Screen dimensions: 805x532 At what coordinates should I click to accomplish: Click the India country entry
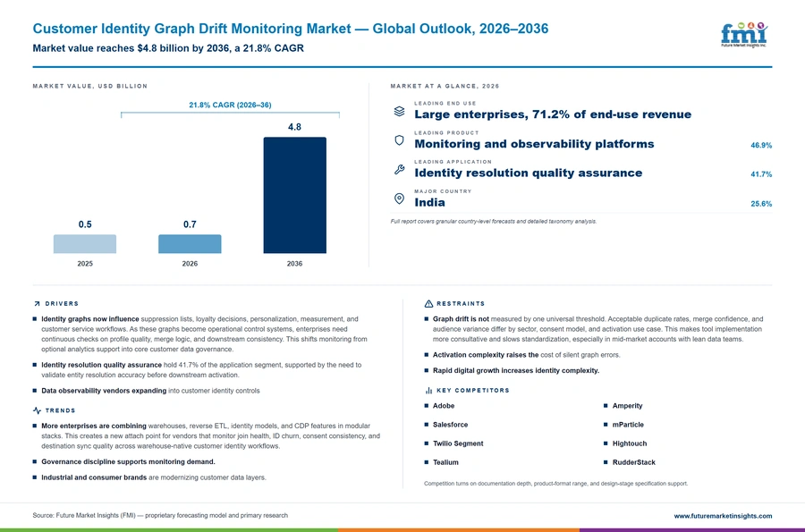[x=429, y=202]
